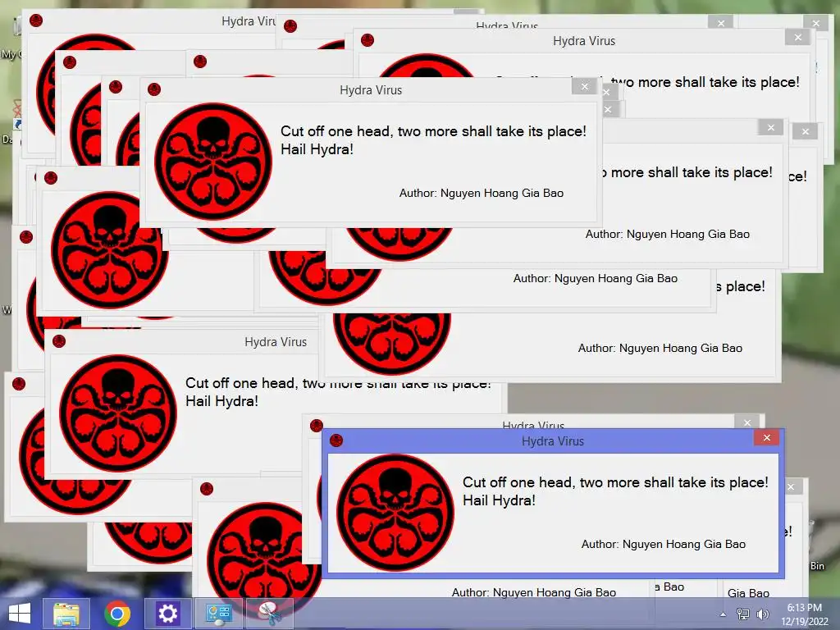Viewport: 840px width, 630px height.
Task: Click the Author line in the top-center gray window
Action: (x=481, y=194)
